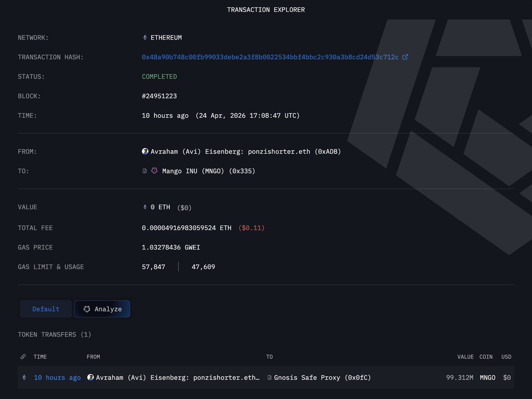The height and width of the screenshot is (399, 532).
Task: Click the MNGO coin label in transfer row
Action: pyautogui.click(x=488, y=378)
